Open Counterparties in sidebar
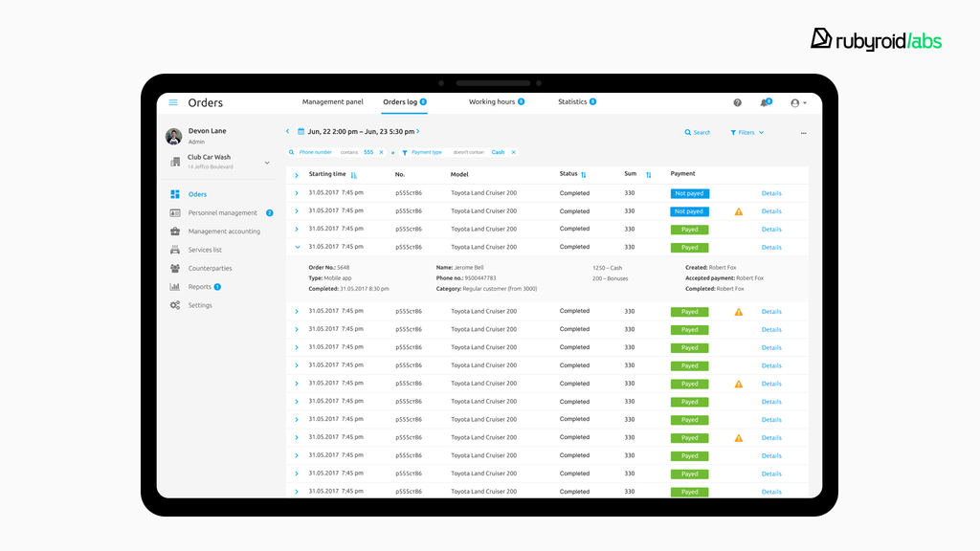 coord(210,268)
